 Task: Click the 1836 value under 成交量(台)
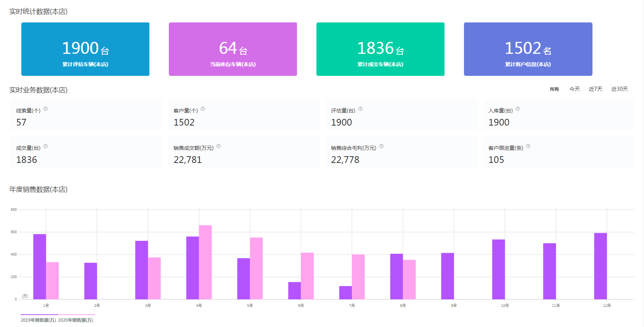point(27,160)
